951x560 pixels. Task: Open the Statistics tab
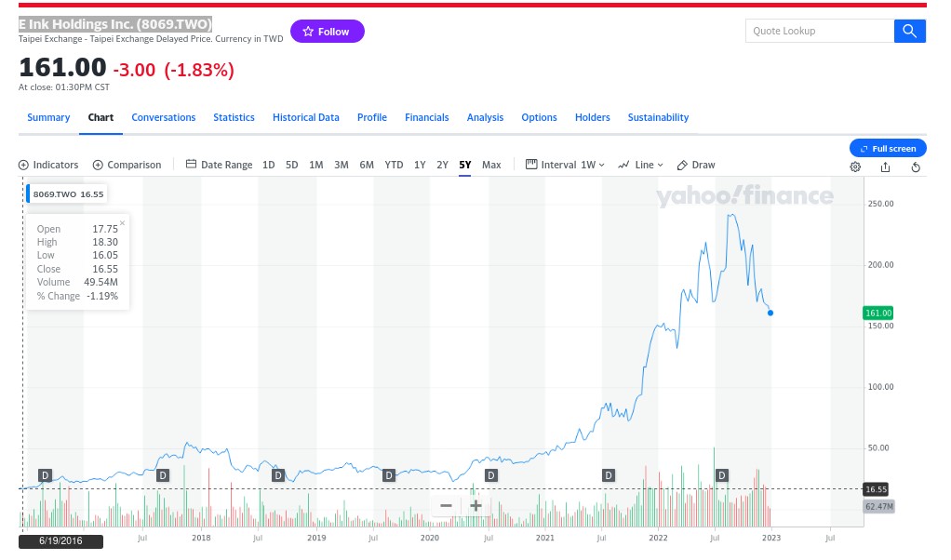234,117
